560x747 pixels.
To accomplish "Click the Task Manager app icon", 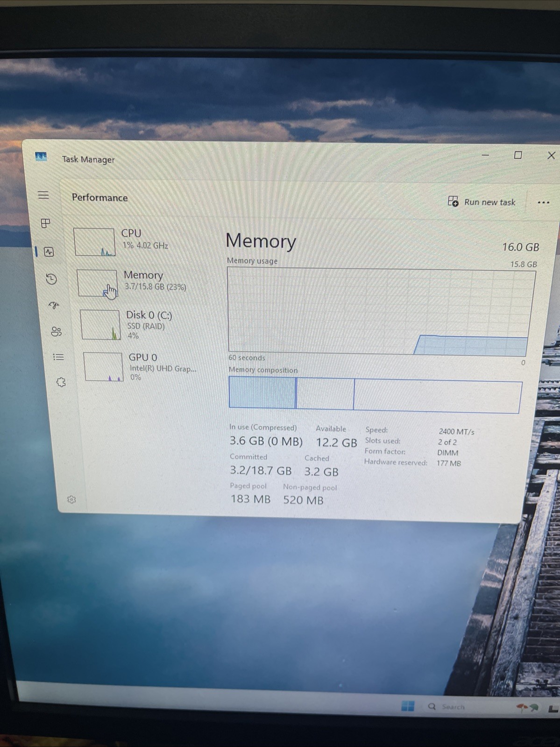I will 41,157.
